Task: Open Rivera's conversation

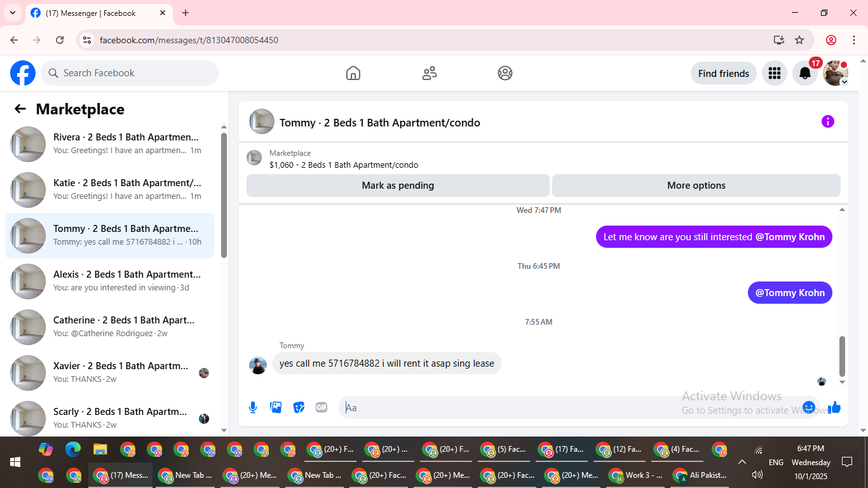Action: coord(110,144)
